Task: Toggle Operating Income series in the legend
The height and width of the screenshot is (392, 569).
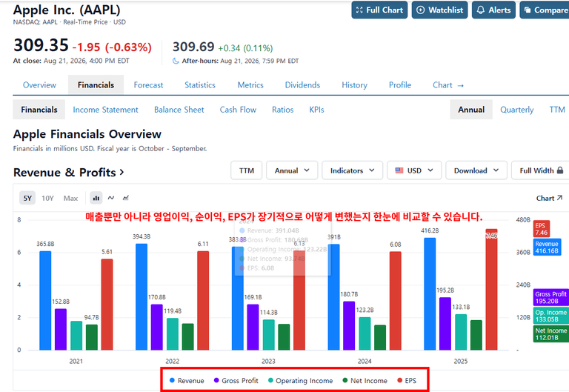Action: tap(300, 380)
